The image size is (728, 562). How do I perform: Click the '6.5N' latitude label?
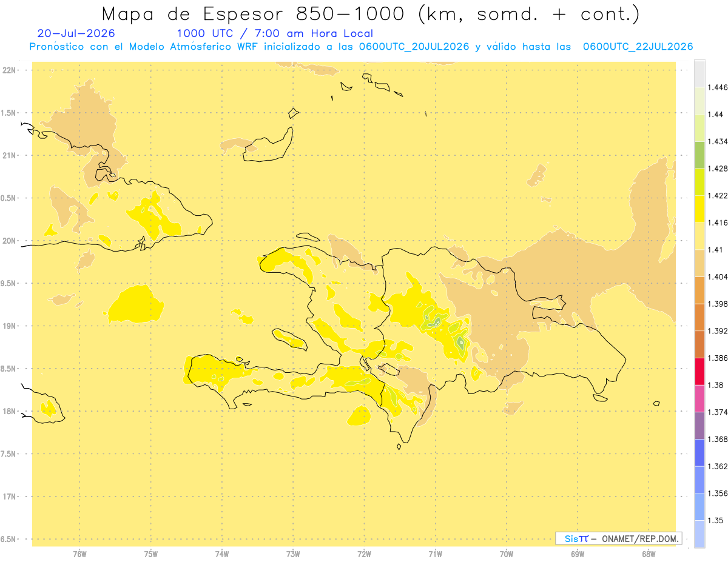[x=9, y=539]
